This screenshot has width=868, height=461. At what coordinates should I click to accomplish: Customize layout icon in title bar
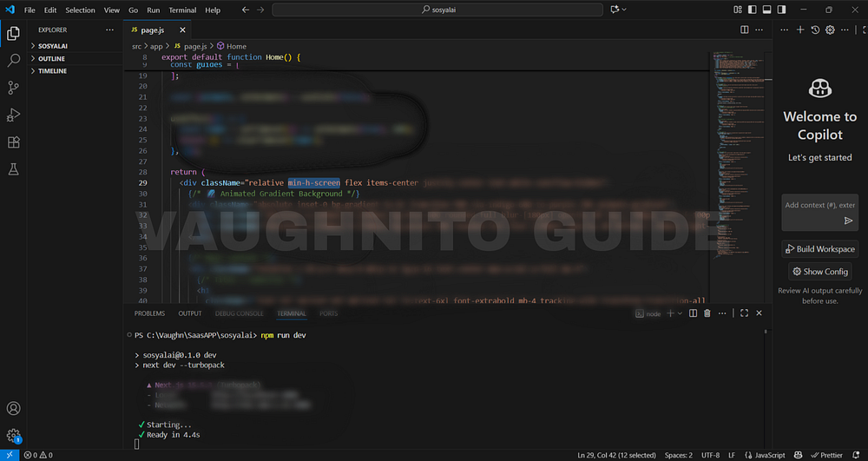pos(737,10)
